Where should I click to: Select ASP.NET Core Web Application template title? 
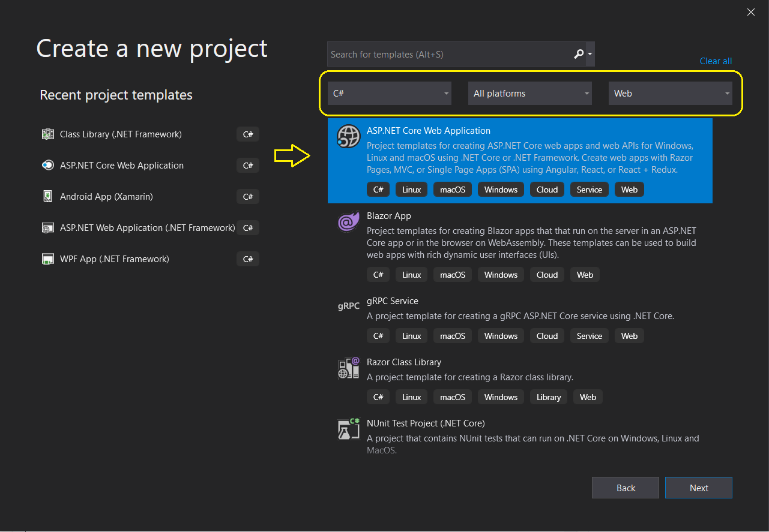[429, 131]
